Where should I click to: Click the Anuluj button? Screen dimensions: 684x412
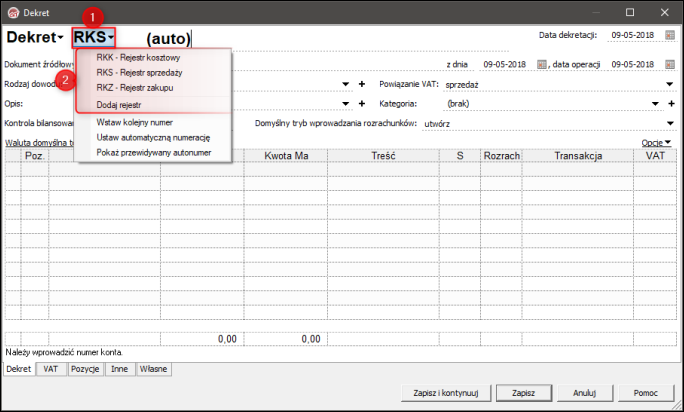(585, 393)
